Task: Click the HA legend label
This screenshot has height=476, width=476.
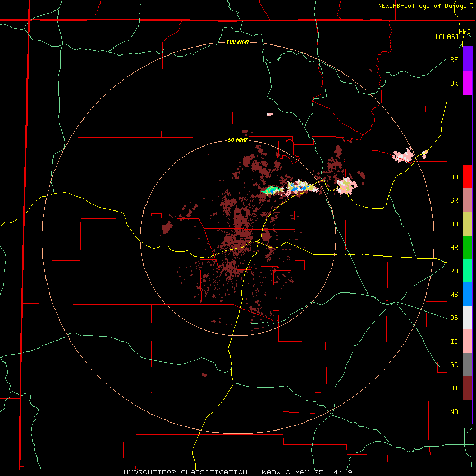Action: (x=454, y=177)
